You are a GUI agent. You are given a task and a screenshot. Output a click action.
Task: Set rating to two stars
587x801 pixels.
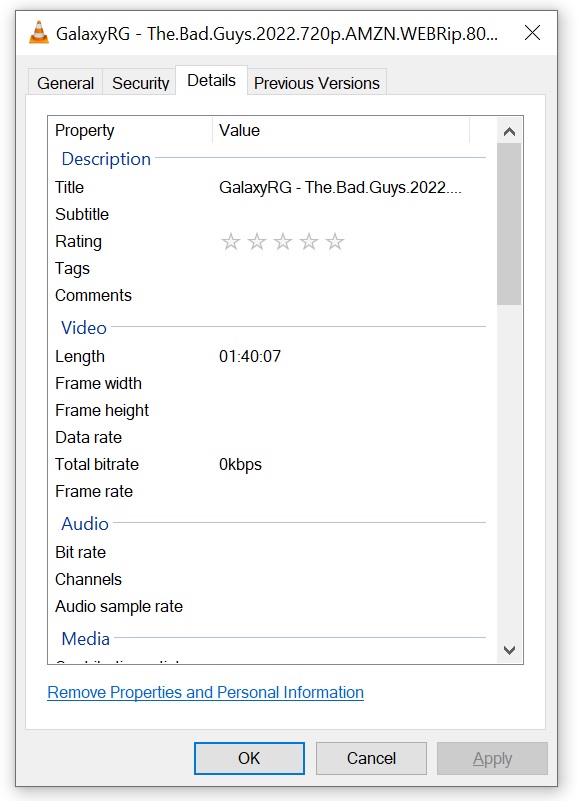(x=256, y=241)
